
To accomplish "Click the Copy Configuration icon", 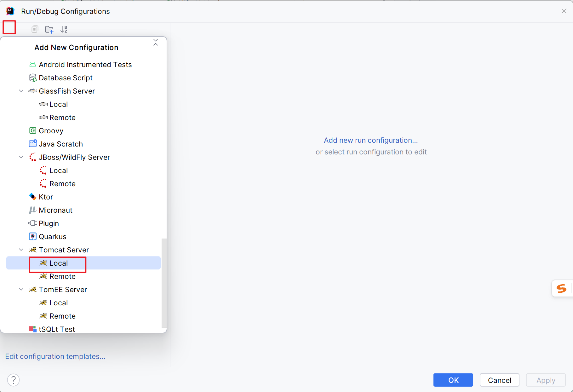I will pyautogui.click(x=35, y=29).
